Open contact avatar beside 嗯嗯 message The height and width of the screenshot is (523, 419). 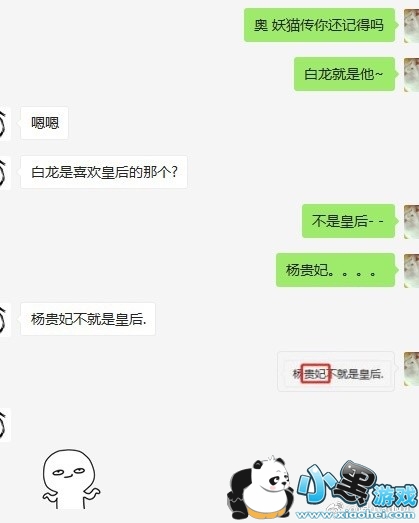point(5,123)
